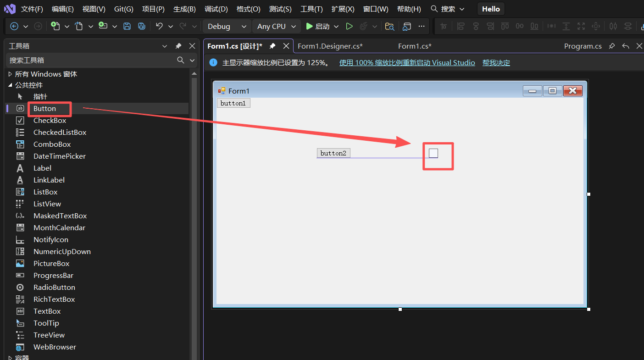The height and width of the screenshot is (360, 644).
Task: Open the Debug configuration dropdown
Action: [227, 27]
